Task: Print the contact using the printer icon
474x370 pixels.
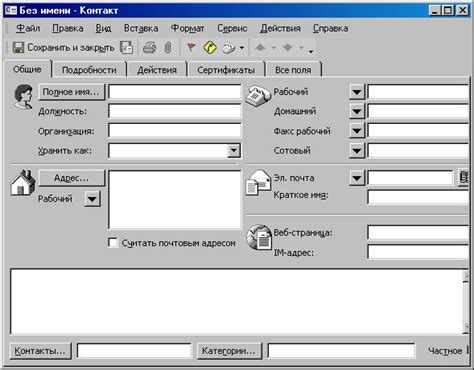Action: point(149,48)
